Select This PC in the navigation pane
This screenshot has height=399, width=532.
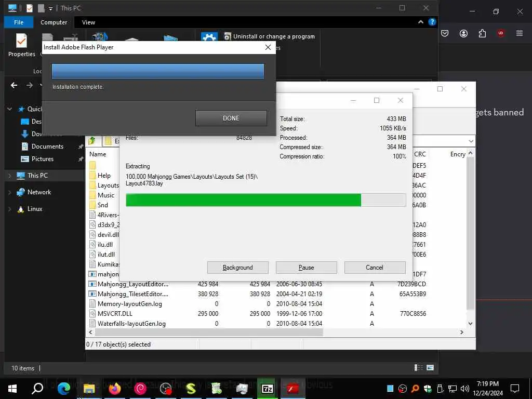click(x=37, y=176)
